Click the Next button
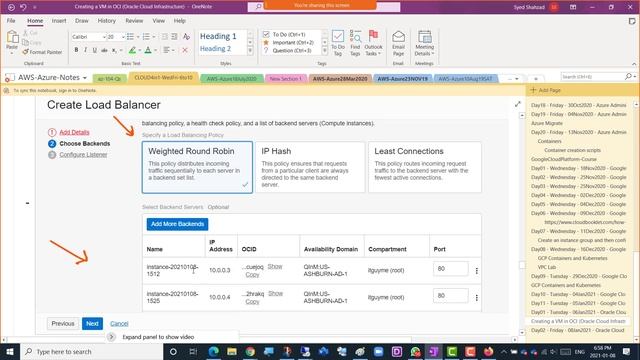This screenshot has width=640, height=360. [92, 323]
